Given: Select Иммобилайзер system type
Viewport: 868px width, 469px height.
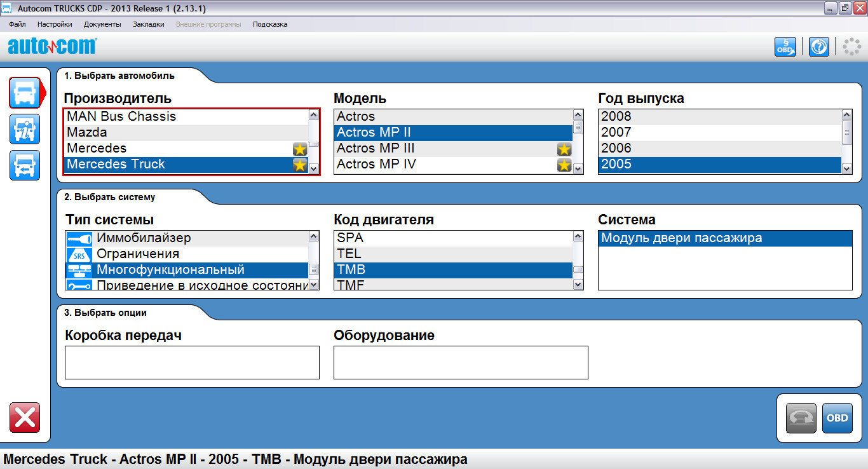Looking at the screenshot, I should pyautogui.click(x=187, y=238).
